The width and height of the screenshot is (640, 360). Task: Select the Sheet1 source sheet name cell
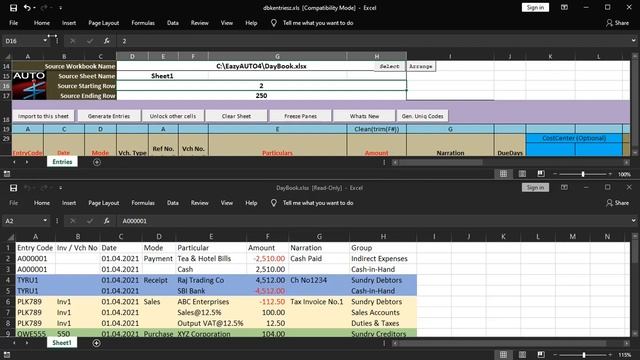click(x=162, y=76)
